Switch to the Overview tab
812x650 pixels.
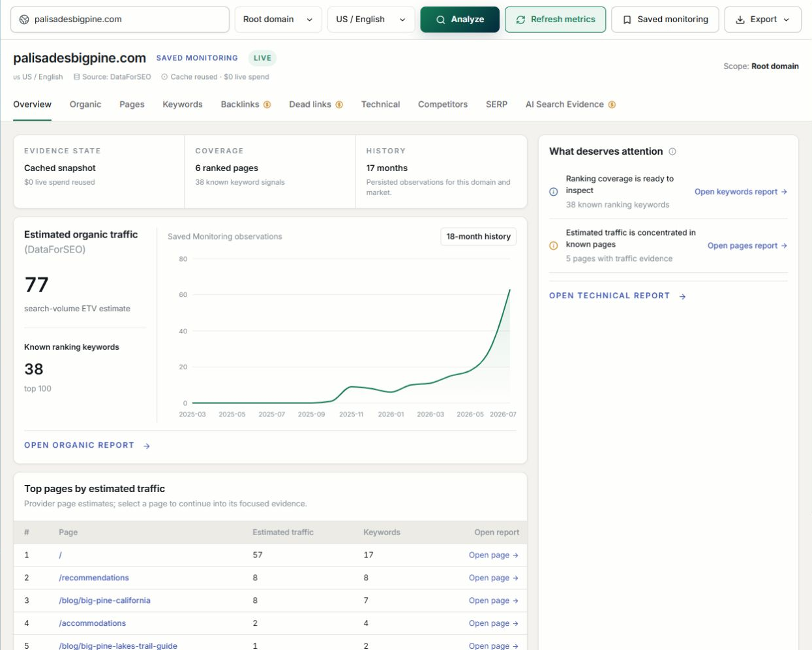pos(32,104)
